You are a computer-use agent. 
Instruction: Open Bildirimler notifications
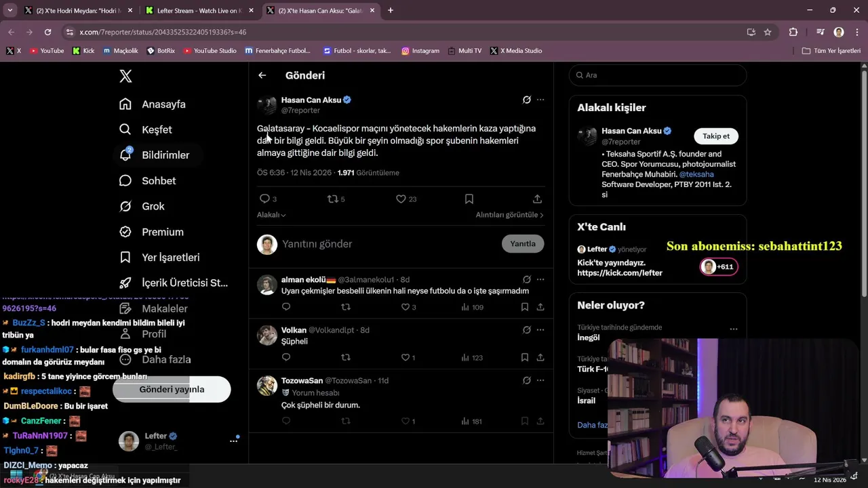[x=155, y=155]
